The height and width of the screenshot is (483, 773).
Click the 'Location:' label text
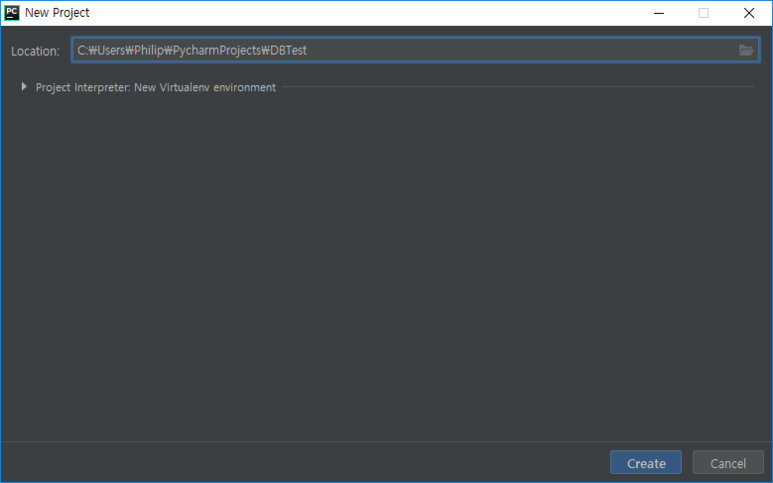click(x=35, y=51)
